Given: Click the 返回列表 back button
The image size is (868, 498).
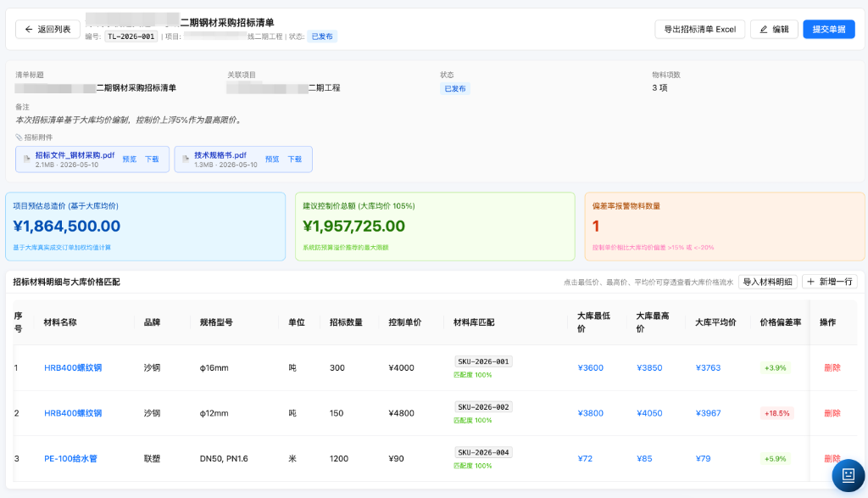Looking at the screenshot, I should (47, 30).
